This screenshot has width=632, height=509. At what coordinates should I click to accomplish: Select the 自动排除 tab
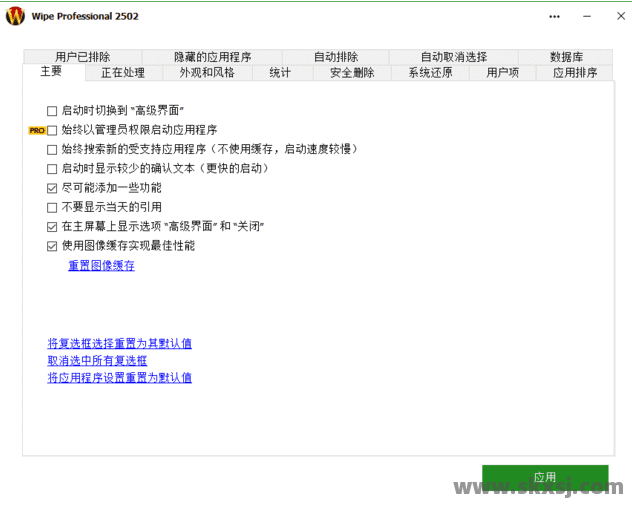(335, 57)
